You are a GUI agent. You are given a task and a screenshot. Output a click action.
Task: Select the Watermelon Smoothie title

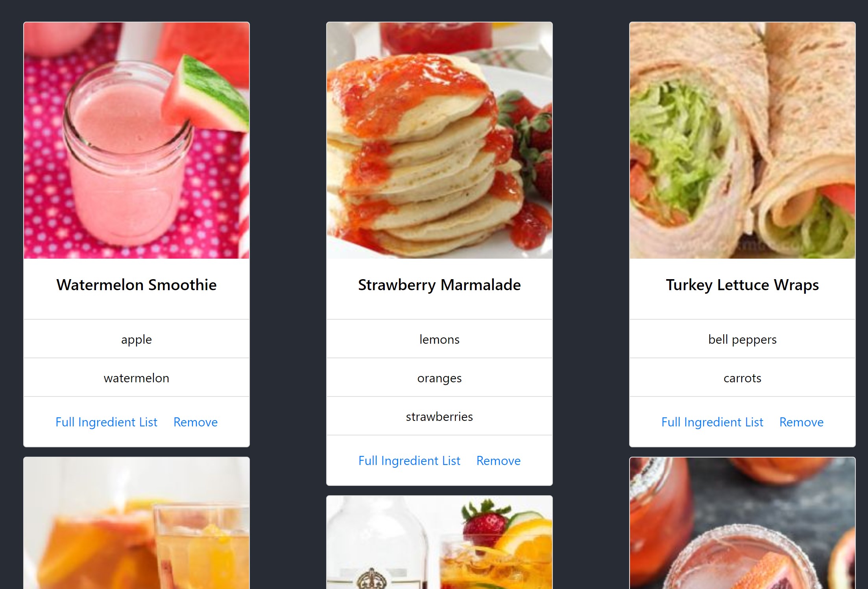(x=137, y=285)
